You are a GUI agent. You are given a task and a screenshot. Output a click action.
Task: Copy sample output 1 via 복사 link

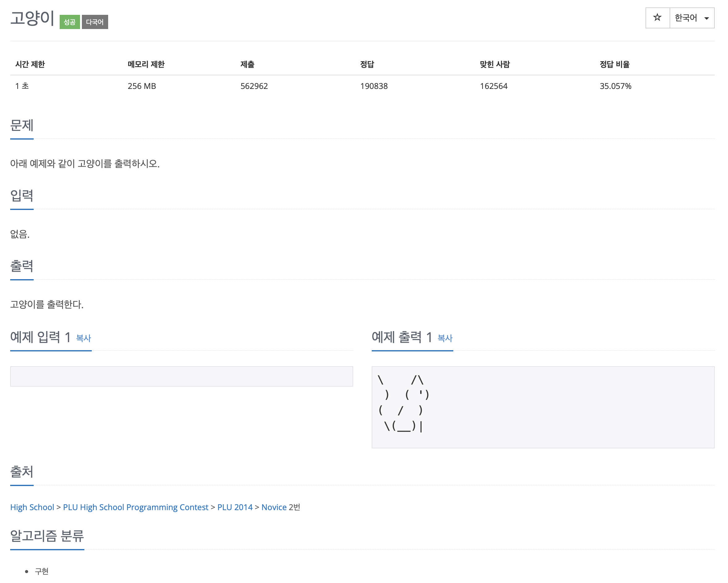tap(445, 338)
